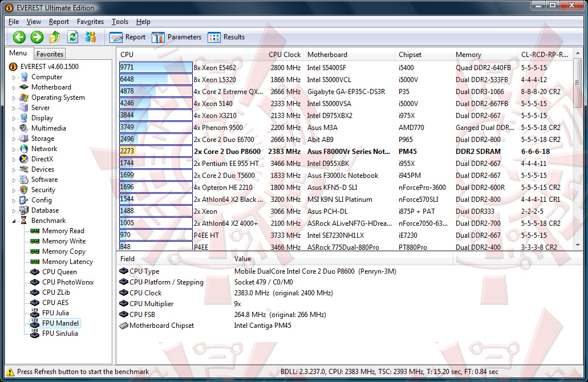This screenshot has height=382, width=588.
Task: Sort results by Memory column header
Action: 485,54
